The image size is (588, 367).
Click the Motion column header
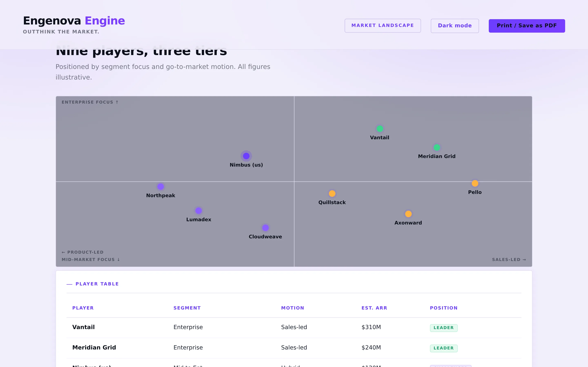click(293, 308)
